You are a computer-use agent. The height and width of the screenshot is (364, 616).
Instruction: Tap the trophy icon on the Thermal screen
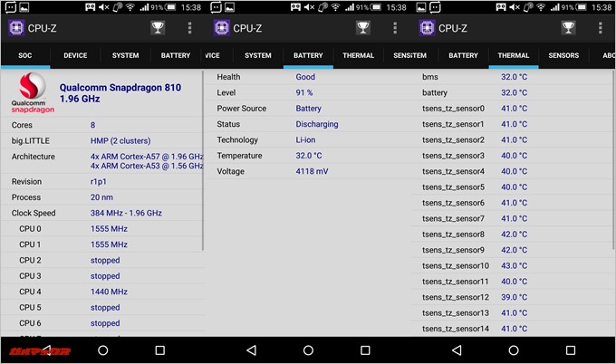coord(568,28)
